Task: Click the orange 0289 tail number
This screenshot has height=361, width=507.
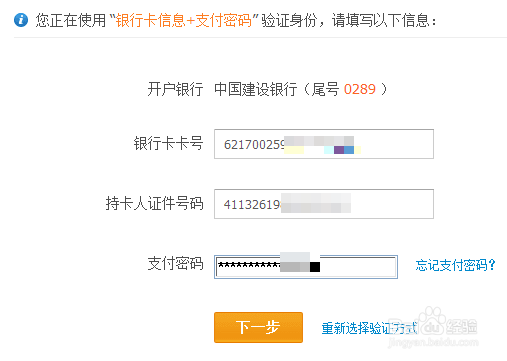Action: pos(360,89)
